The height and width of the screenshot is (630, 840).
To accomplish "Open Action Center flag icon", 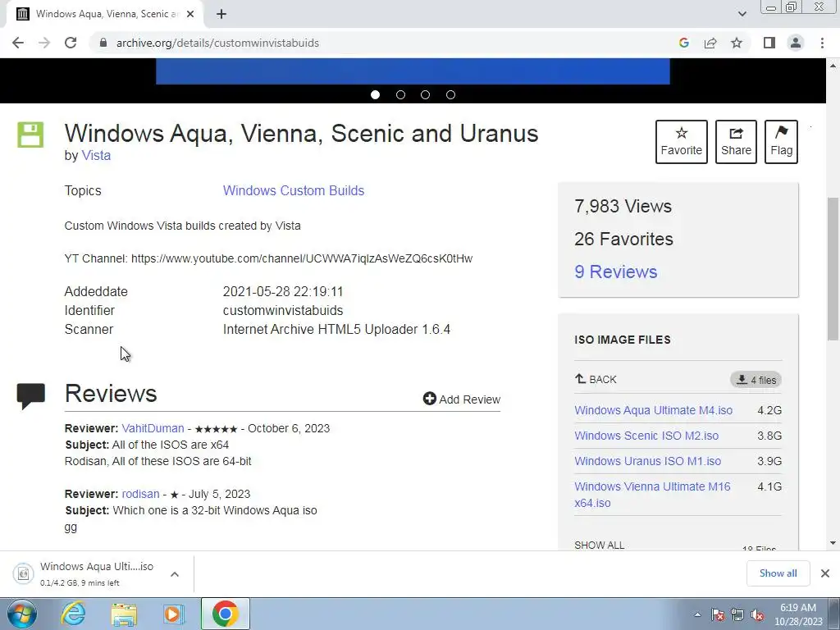I will pyautogui.click(x=717, y=614).
